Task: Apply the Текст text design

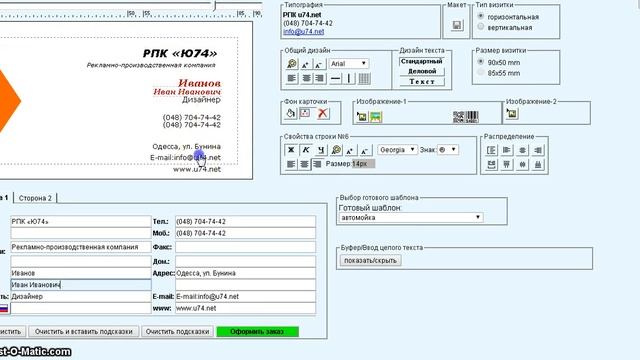Action: 422,82
